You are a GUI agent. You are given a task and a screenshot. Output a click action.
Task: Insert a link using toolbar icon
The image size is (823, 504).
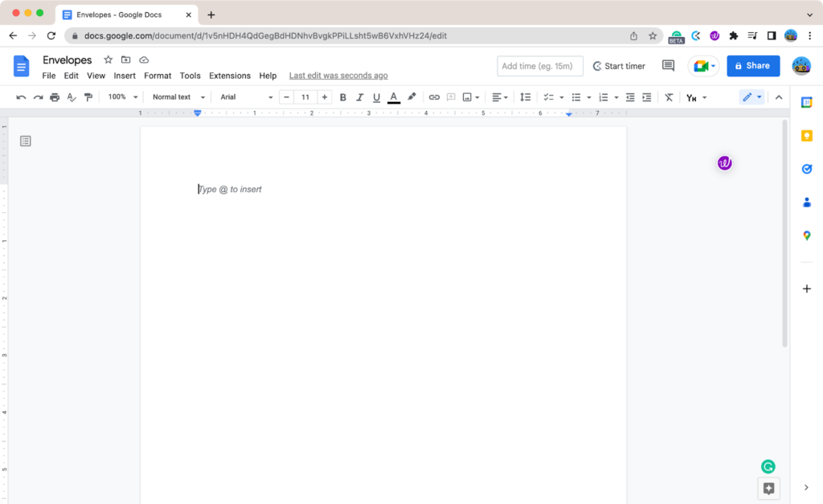coord(435,96)
